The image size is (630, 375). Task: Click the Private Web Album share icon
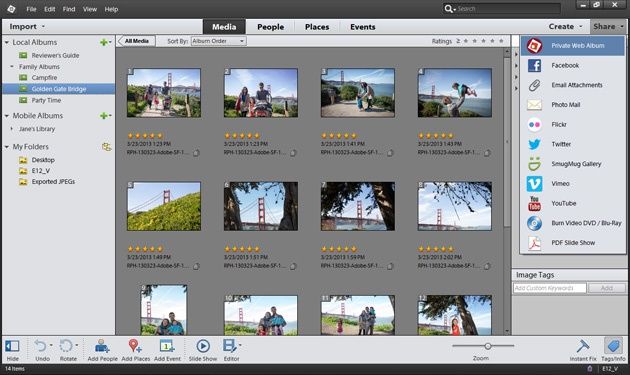[x=534, y=46]
